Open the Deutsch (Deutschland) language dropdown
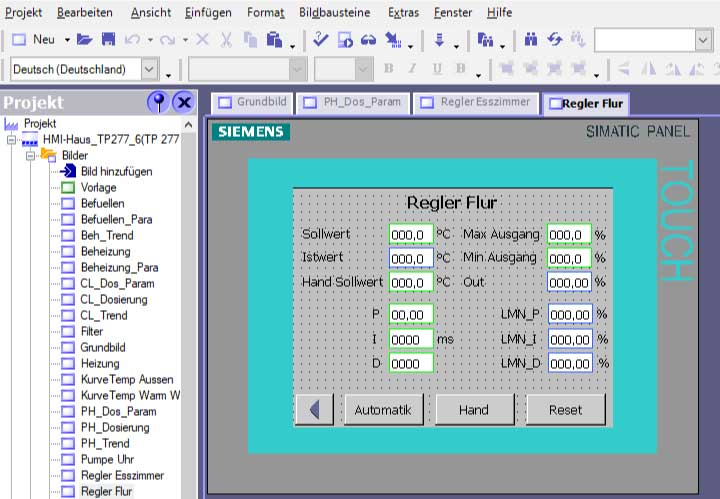This screenshot has width=720, height=499. pyautogui.click(x=150, y=69)
